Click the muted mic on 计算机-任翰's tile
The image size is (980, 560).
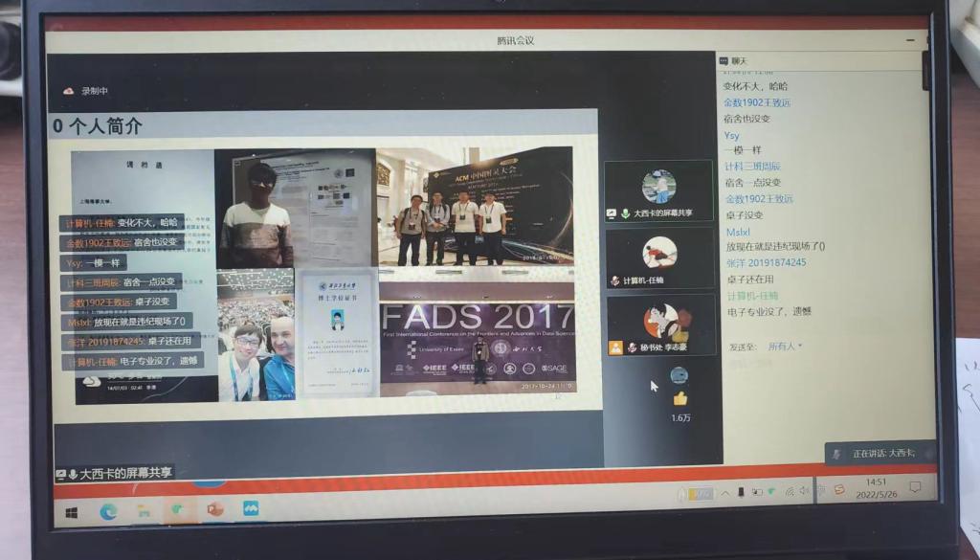(614, 280)
